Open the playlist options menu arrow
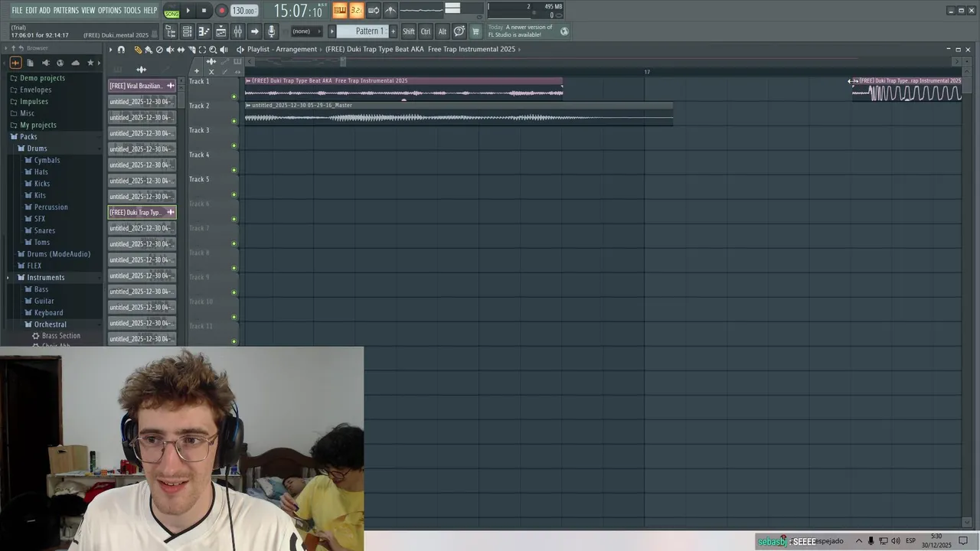 pyautogui.click(x=110, y=50)
